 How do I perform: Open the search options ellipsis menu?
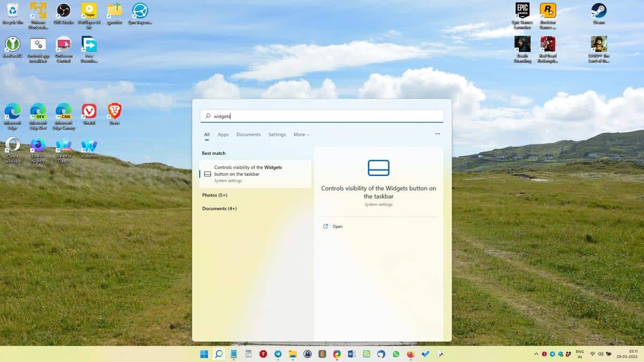click(437, 134)
